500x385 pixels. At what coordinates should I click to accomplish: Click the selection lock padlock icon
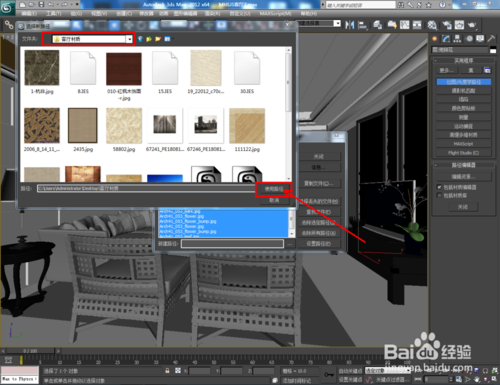pos(167,371)
